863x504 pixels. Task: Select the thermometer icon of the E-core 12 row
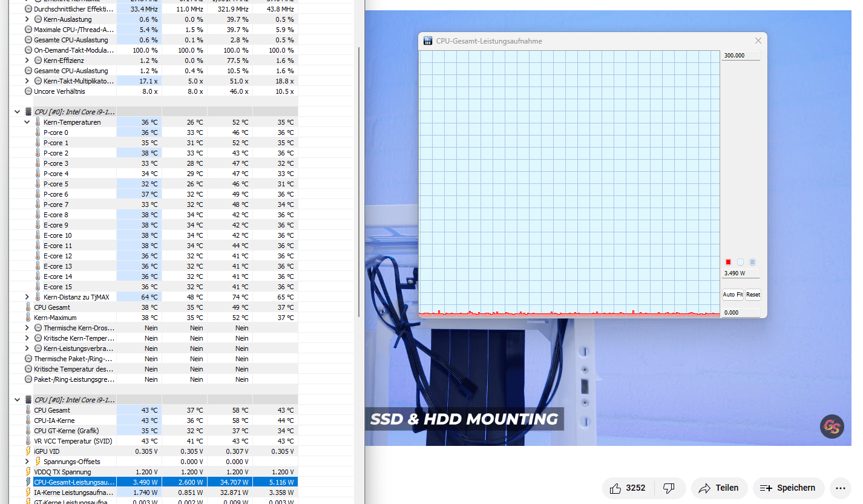pyautogui.click(x=38, y=256)
